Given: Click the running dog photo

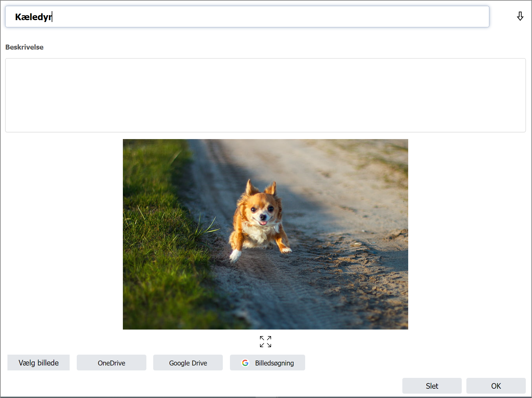Looking at the screenshot, I should [265, 234].
